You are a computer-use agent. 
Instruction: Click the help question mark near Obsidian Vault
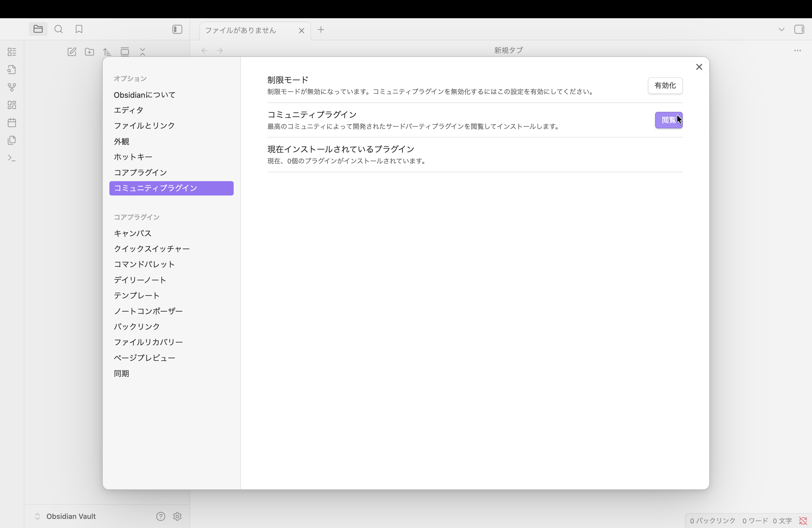[160, 516]
